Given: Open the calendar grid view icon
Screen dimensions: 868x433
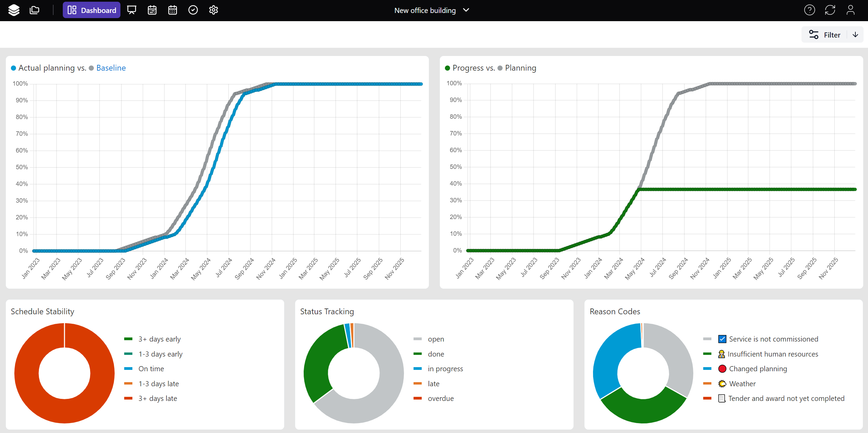Looking at the screenshot, I should (173, 10).
